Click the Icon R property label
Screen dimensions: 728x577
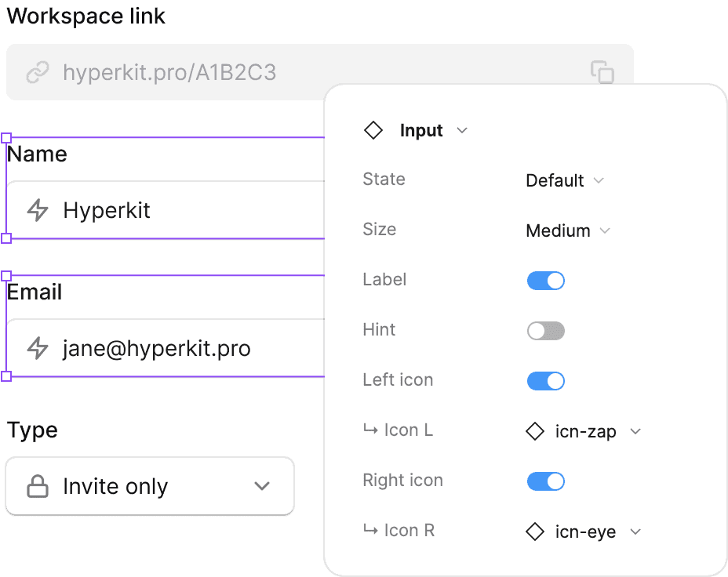[x=399, y=530]
